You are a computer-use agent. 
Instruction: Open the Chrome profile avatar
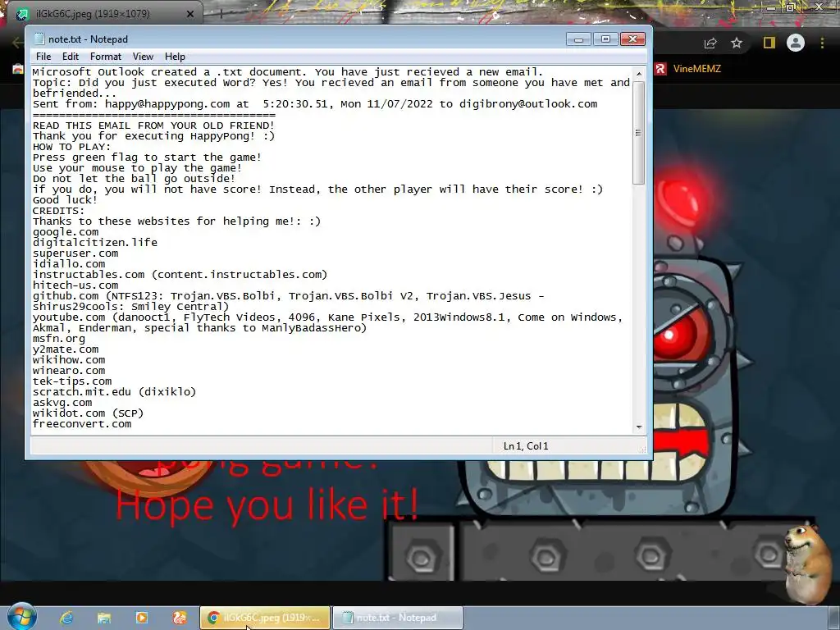(796, 43)
